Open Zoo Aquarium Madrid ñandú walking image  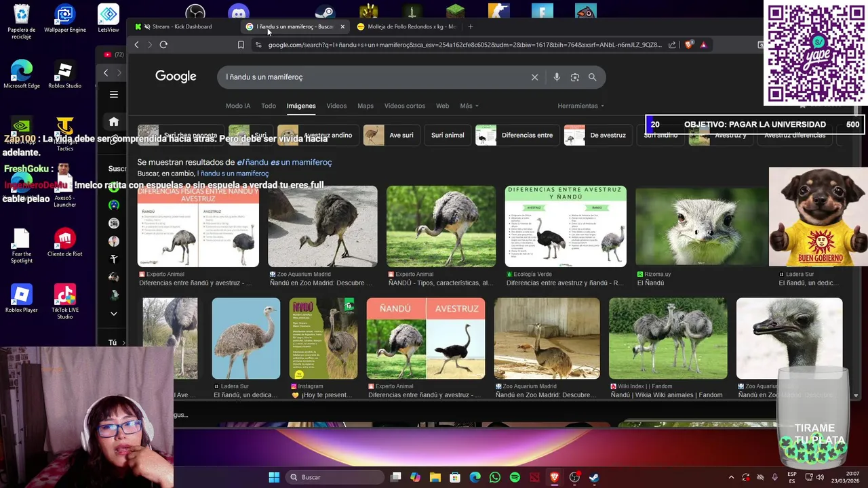point(323,226)
